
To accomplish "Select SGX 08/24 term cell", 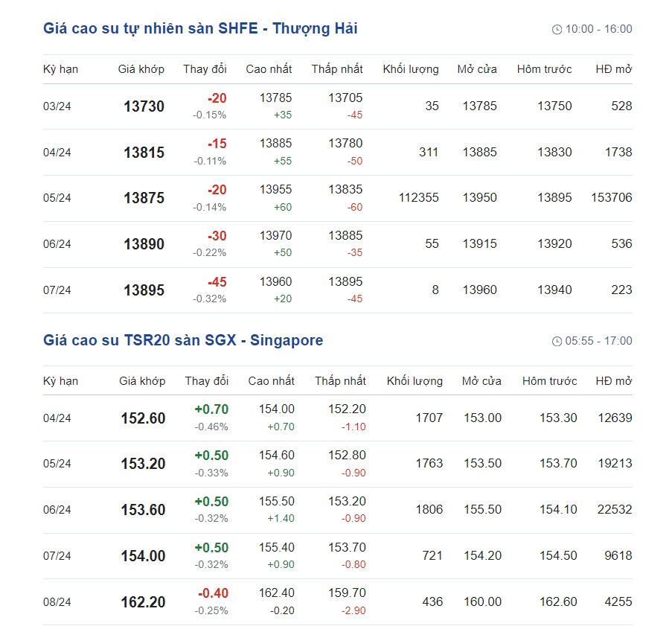I will pyautogui.click(x=57, y=602).
